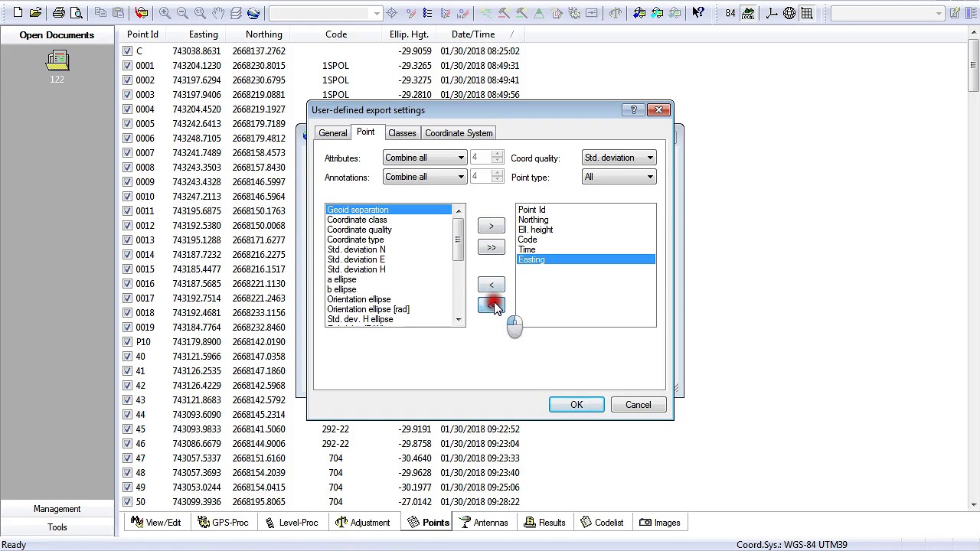Click the red arrow import icon
Viewport: 980px width, 551px height.
[x=142, y=13]
